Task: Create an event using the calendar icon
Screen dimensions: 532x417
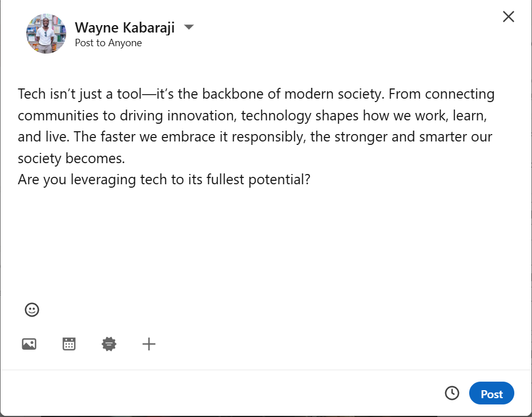Action: [69, 344]
